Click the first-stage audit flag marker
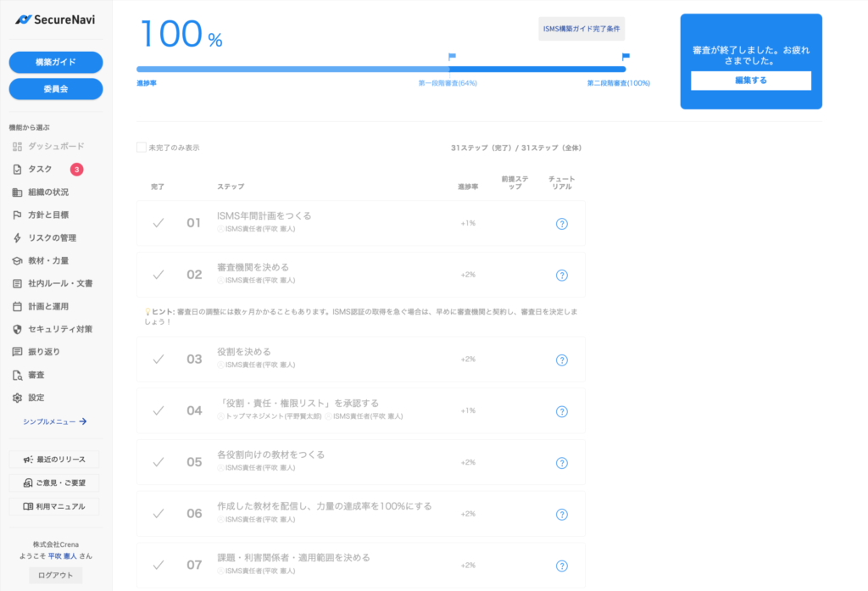The height and width of the screenshot is (591, 868). 452,58
